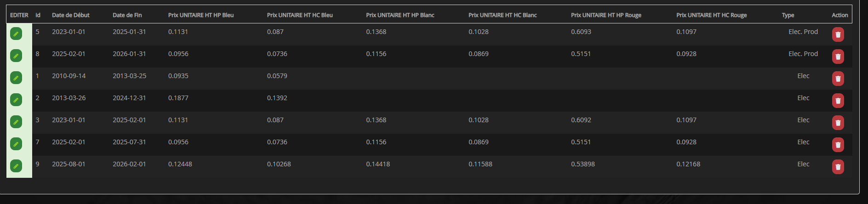Delete the Id 5 Elec. Prod row
Screen dimensions: 868x204
point(838,34)
